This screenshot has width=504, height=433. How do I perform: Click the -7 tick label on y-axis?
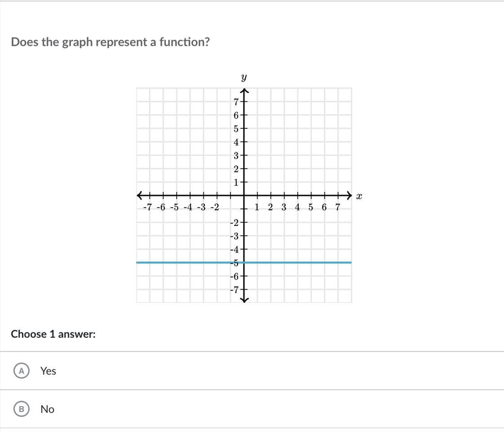click(x=234, y=290)
